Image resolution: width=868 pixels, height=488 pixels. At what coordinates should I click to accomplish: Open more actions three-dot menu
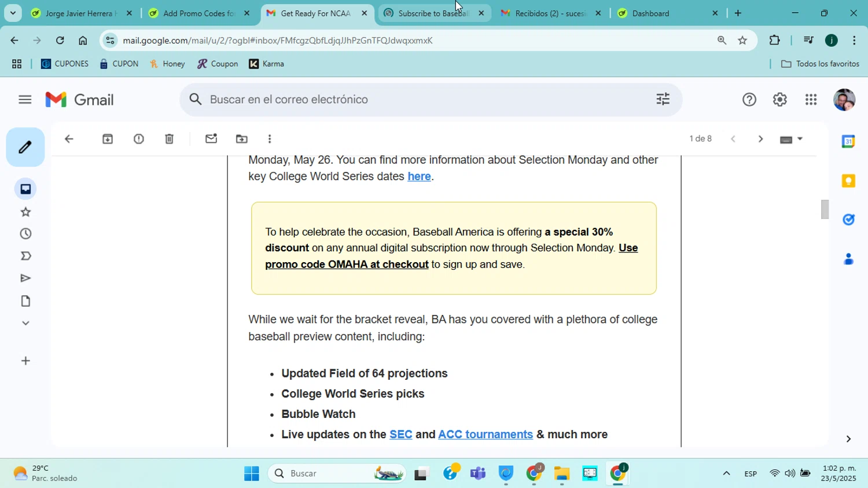270,139
